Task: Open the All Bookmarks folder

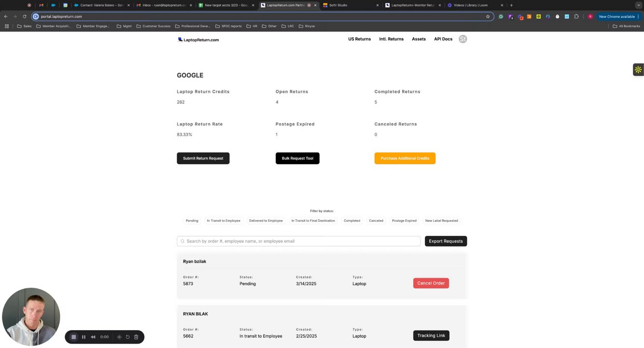Action: tap(626, 26)
